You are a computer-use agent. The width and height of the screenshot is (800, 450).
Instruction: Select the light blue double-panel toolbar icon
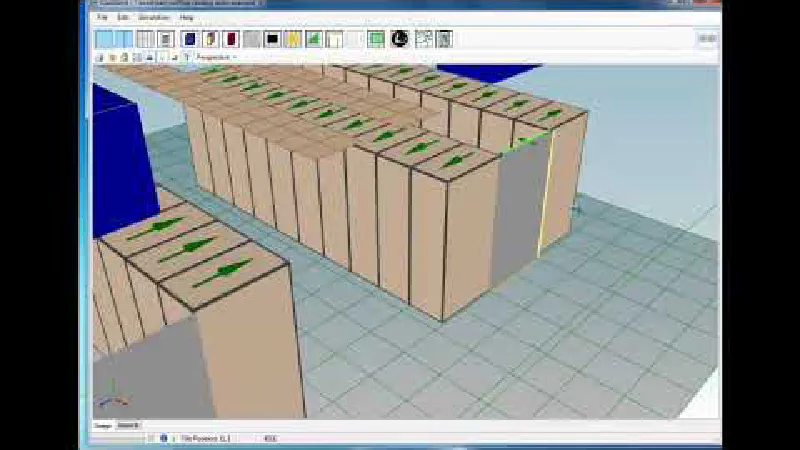point(114,39)
